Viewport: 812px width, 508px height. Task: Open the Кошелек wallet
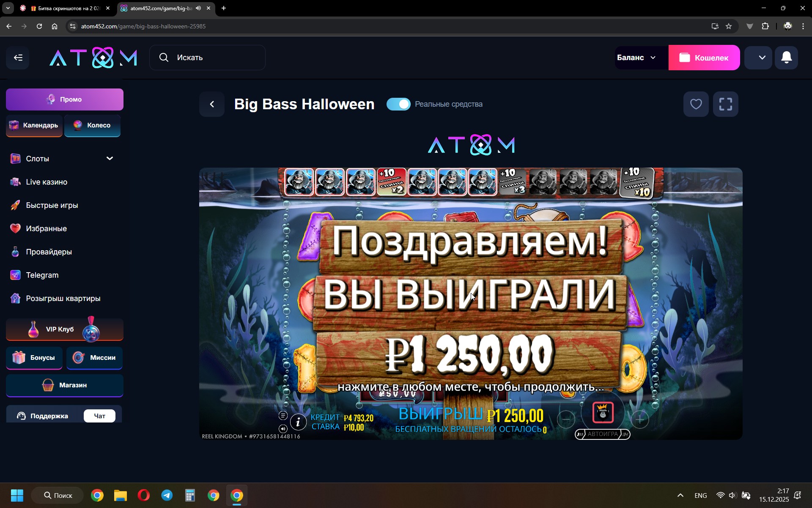click(x=704, y=58)
